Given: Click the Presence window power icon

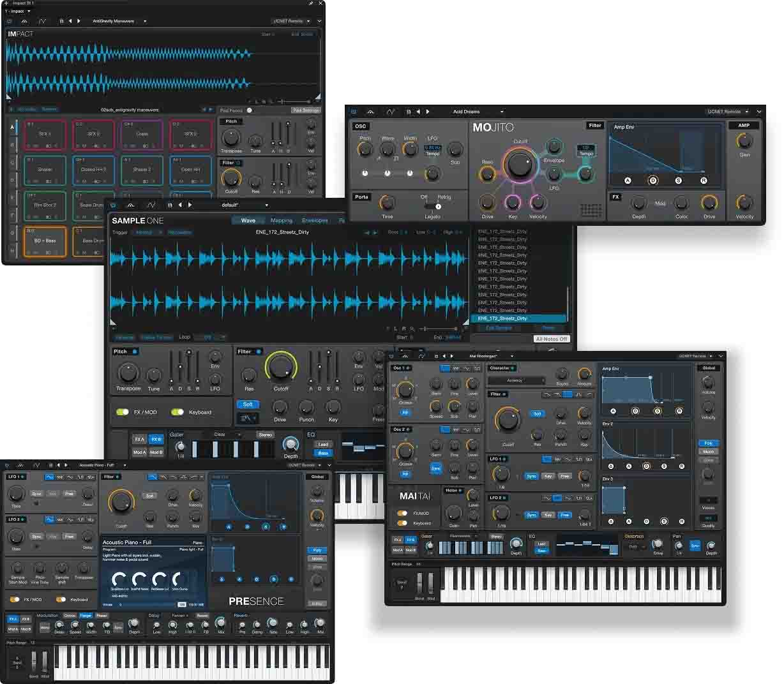Looking at the screenshot, I should tap(8, 465).
